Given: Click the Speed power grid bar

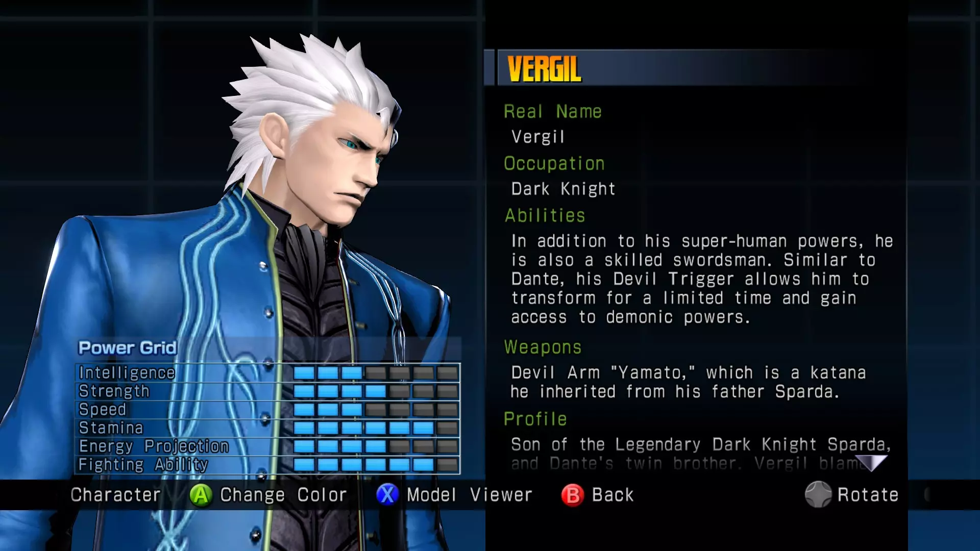Looking at the screenshot, I should (x=376, y=410).
